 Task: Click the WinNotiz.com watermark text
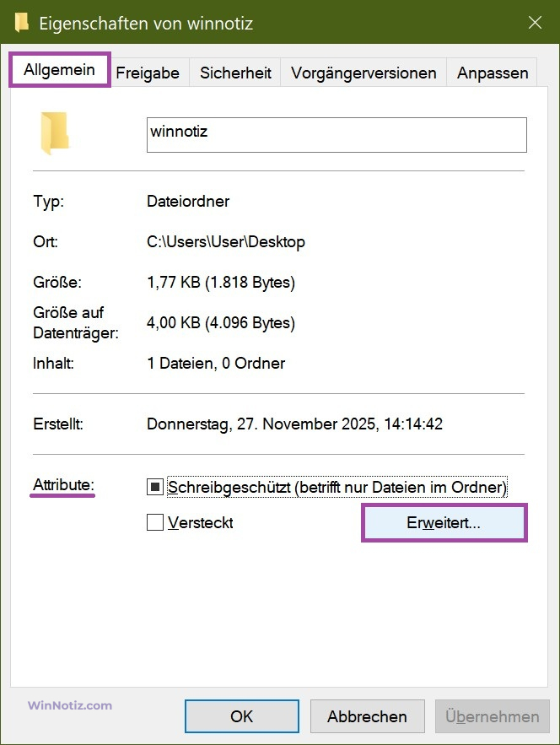[70, 705]
